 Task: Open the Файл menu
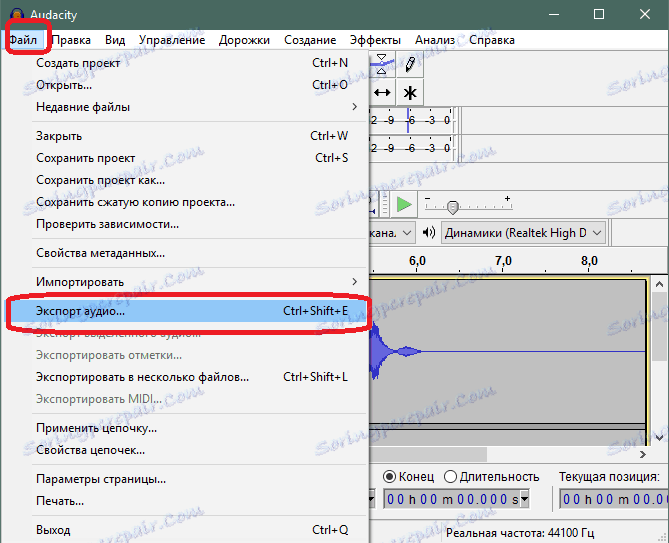[23, 40]
